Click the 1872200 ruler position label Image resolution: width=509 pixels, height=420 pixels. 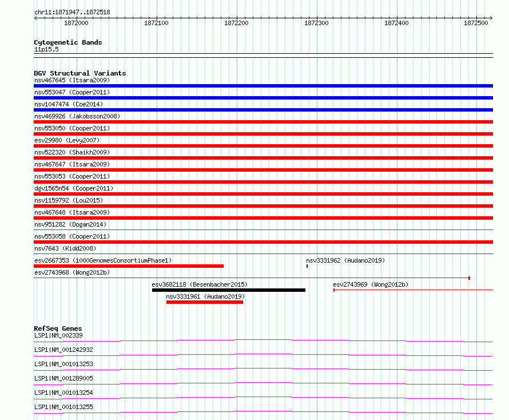click(x=236, y=23)
